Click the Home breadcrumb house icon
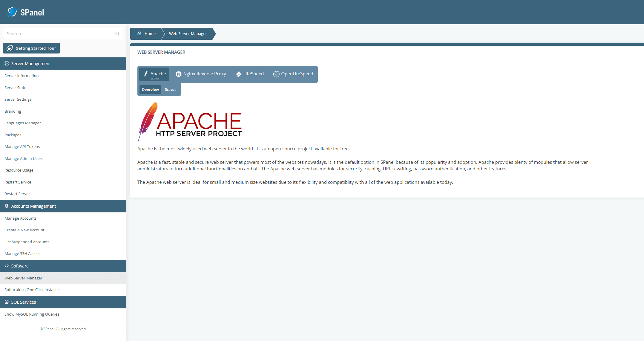644x341 pixels. [x=139, y=33]
